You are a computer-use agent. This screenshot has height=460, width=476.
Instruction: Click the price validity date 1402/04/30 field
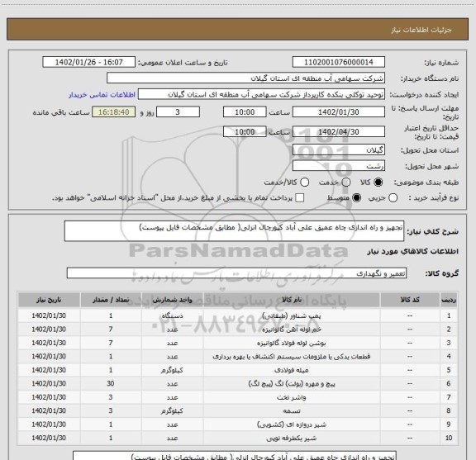[339, 131]
